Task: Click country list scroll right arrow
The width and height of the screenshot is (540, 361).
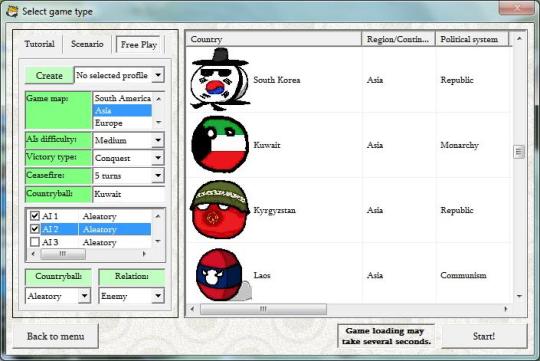Action: 506,309
